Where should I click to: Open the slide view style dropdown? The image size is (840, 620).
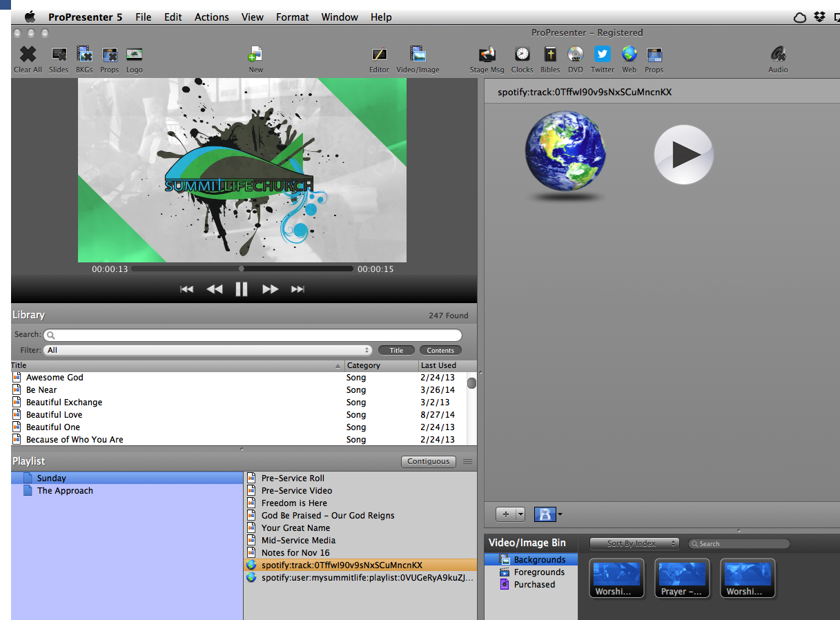tap(549, 514)
